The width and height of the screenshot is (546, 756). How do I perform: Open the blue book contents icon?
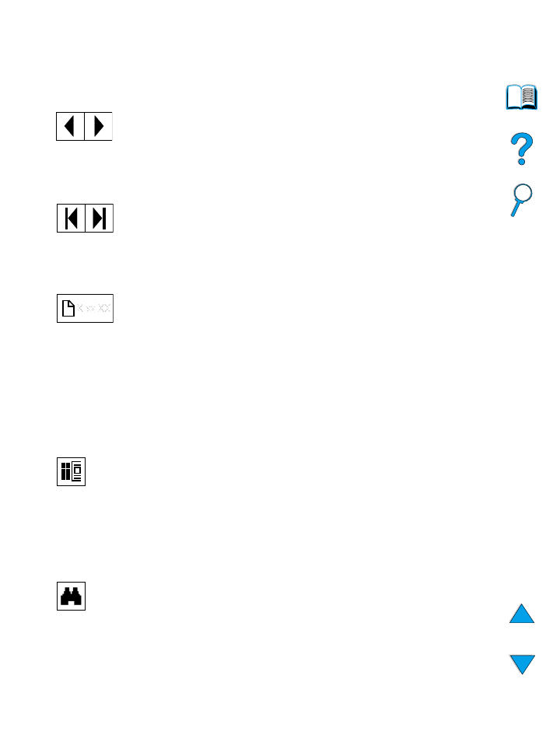(521, 97)
